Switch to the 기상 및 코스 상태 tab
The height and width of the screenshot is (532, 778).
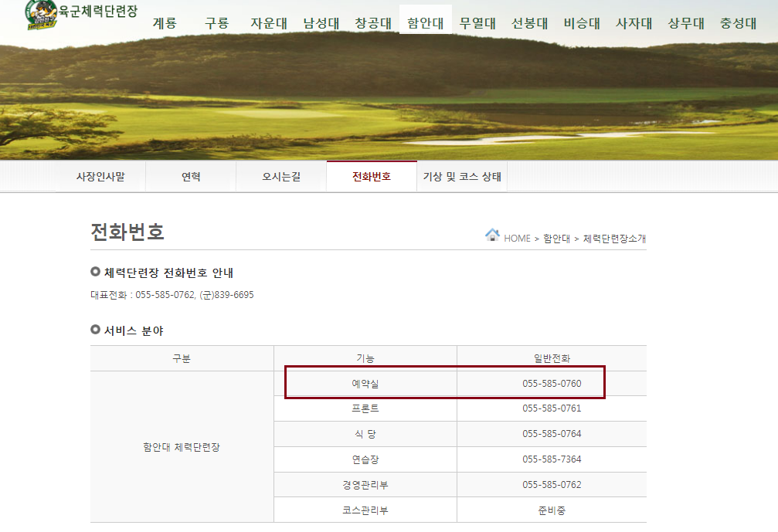[x=462, y=177]
